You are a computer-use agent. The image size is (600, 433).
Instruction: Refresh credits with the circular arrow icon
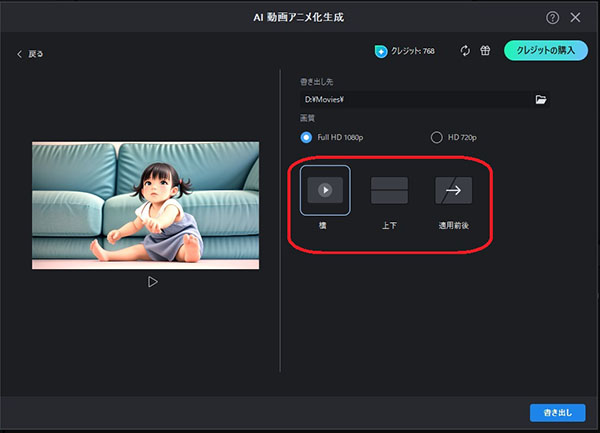[x=465, y=50]
